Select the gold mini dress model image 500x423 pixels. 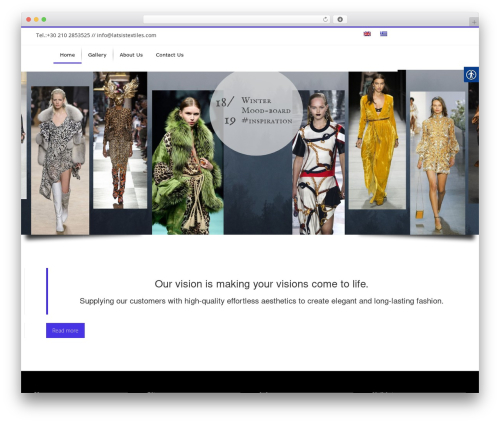coord(437,163)
